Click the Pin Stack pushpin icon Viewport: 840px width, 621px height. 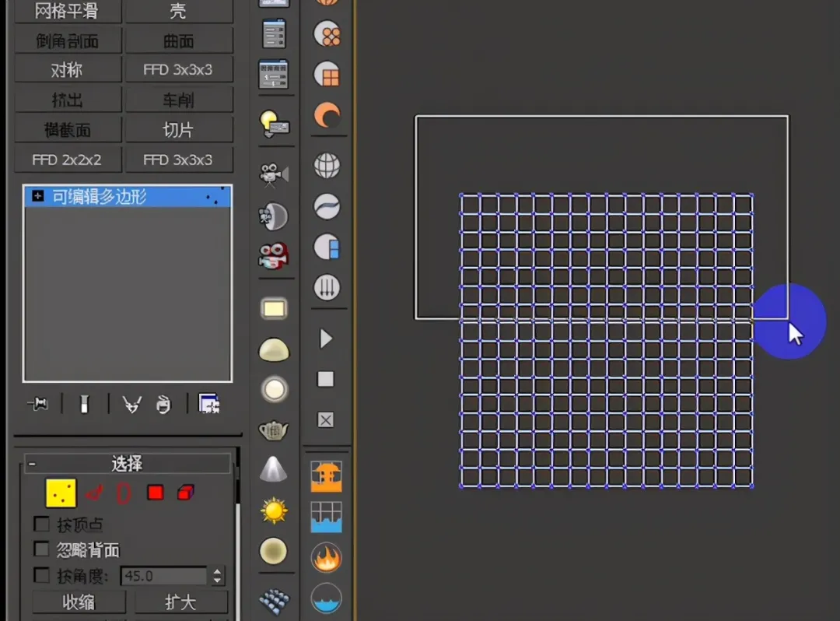37,404
